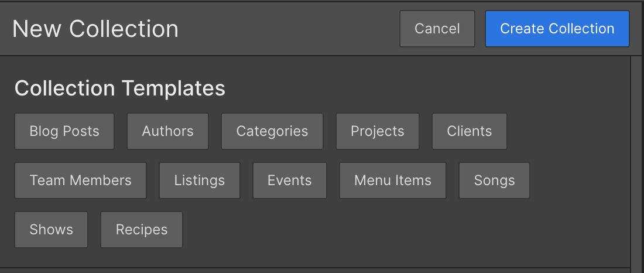Pick the Categories template
The height and width of the screenshot is (273, 644).
coord(272,131)
